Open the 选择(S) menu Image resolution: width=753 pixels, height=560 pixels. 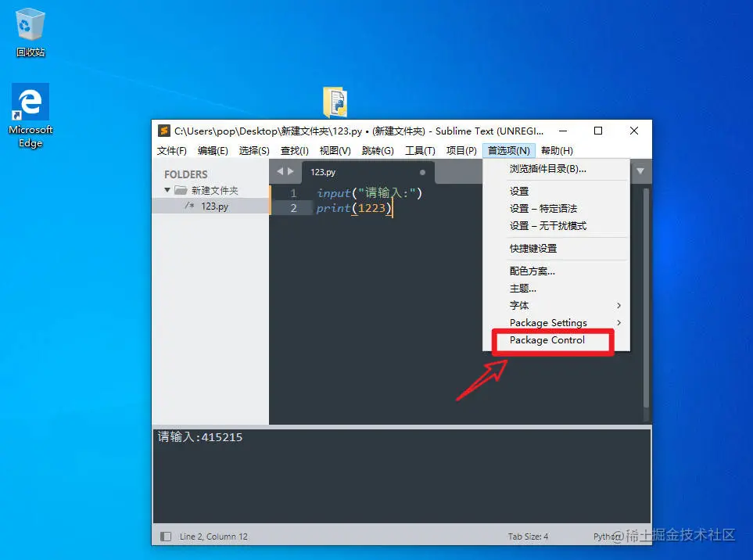[x=254, y=151]
